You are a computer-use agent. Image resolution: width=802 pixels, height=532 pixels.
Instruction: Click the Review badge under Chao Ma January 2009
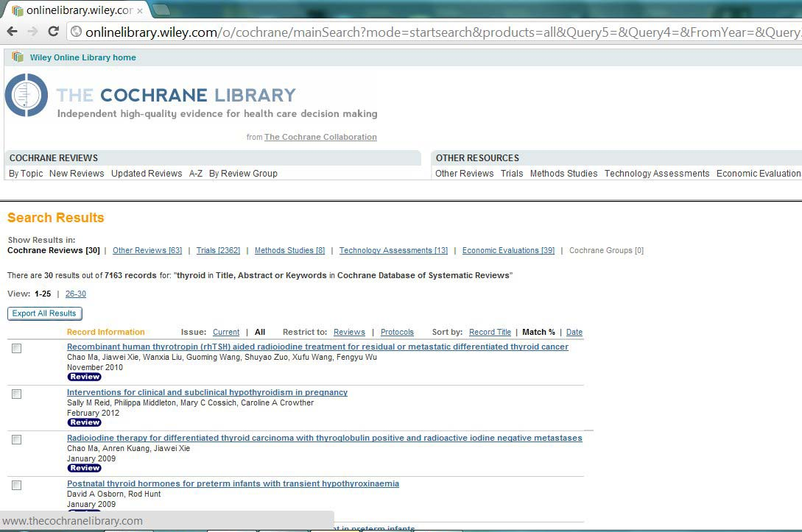pos(85,468)
